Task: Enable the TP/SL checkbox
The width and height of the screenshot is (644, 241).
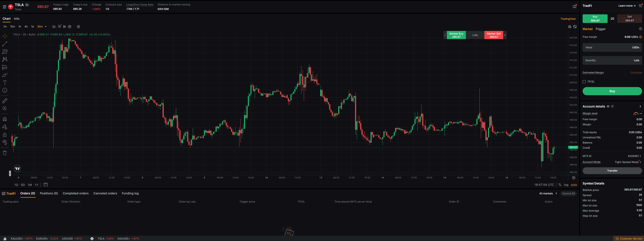Action: (x=584, y=81)
